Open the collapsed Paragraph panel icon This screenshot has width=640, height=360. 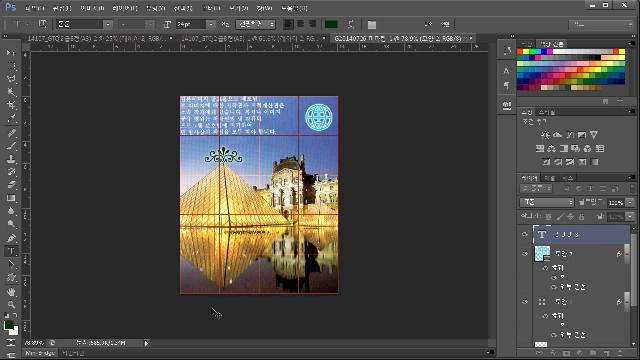[x=507, y=85]
